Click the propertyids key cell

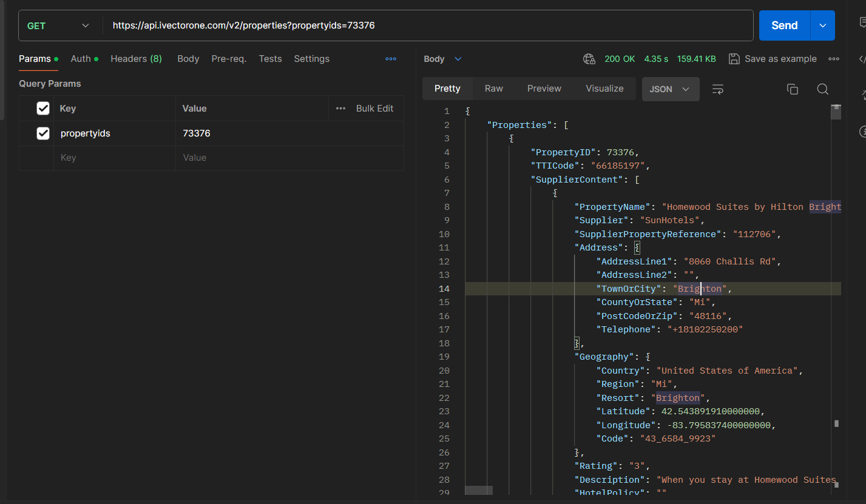click(x=115, y=133)
